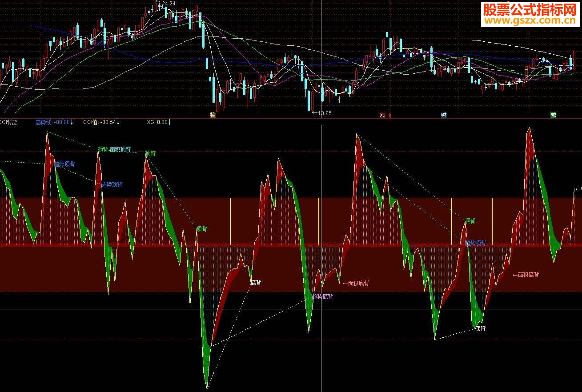Select the CCI背离 indicator name label
Image resolution: width=582 pixels, height=392 pixels.
click(9, 122)
